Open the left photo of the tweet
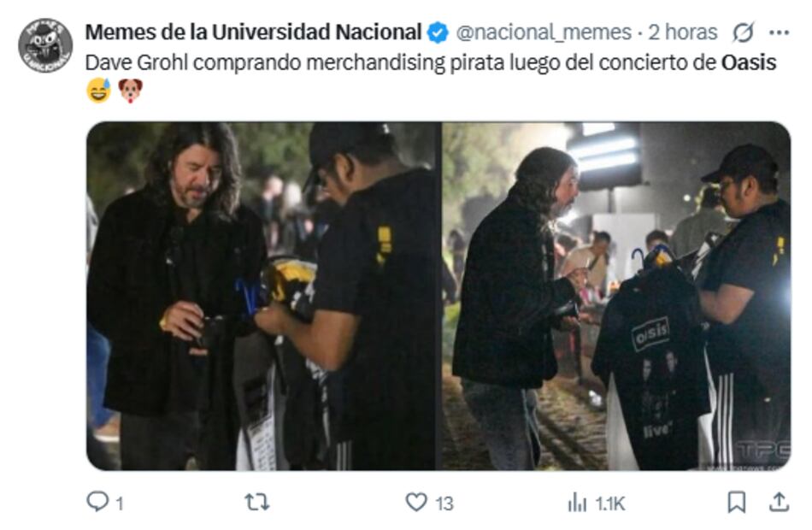The width and height of the screenshot is (812, 530). click(262, 296)
